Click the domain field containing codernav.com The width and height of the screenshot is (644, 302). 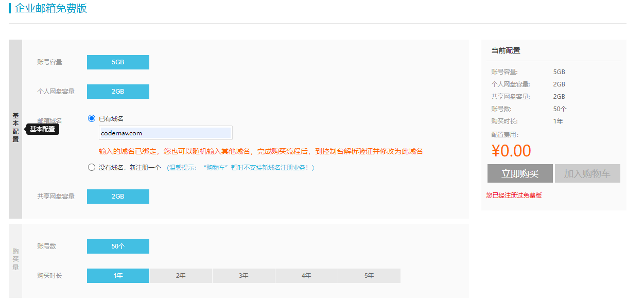tap(165, 133)
